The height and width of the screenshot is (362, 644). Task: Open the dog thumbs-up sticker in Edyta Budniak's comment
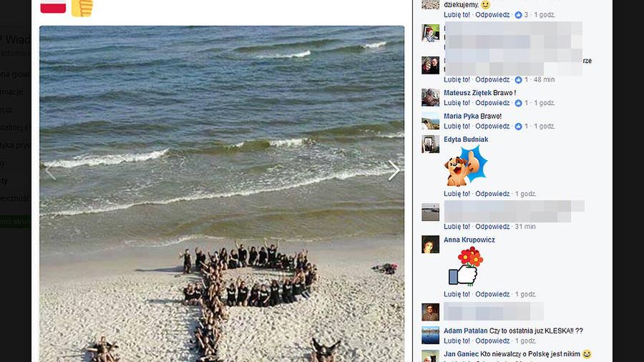[466, 166]
